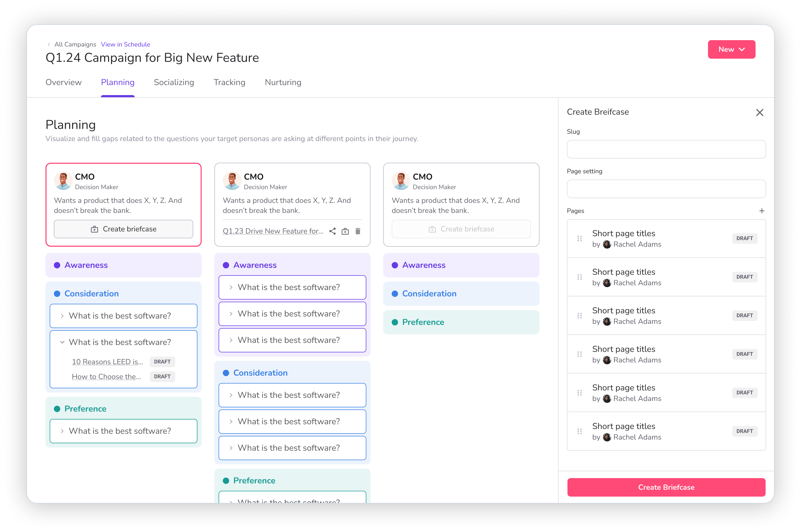Click the trash icon beside Q1.23 link
The width and height of the screenshot is (801, 532).
coord(358,231)
